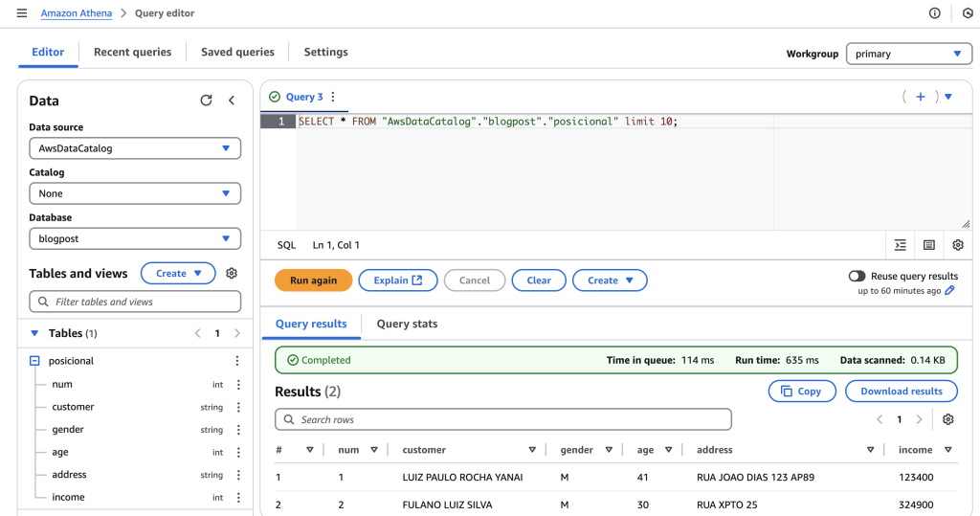Open posicional table actions menu

[x=237, y=361]
